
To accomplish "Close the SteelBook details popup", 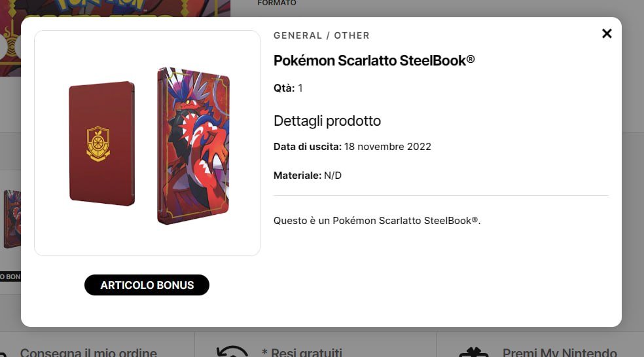I will [x=607, y=33].
